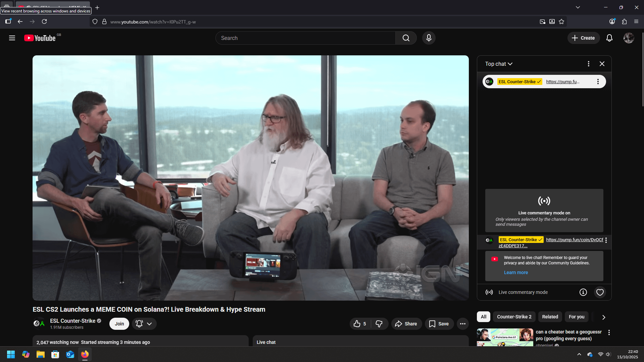Bookmark this page with the star
Screen dimensions: 644x362
pyautogui.click(x=561, y=21)
